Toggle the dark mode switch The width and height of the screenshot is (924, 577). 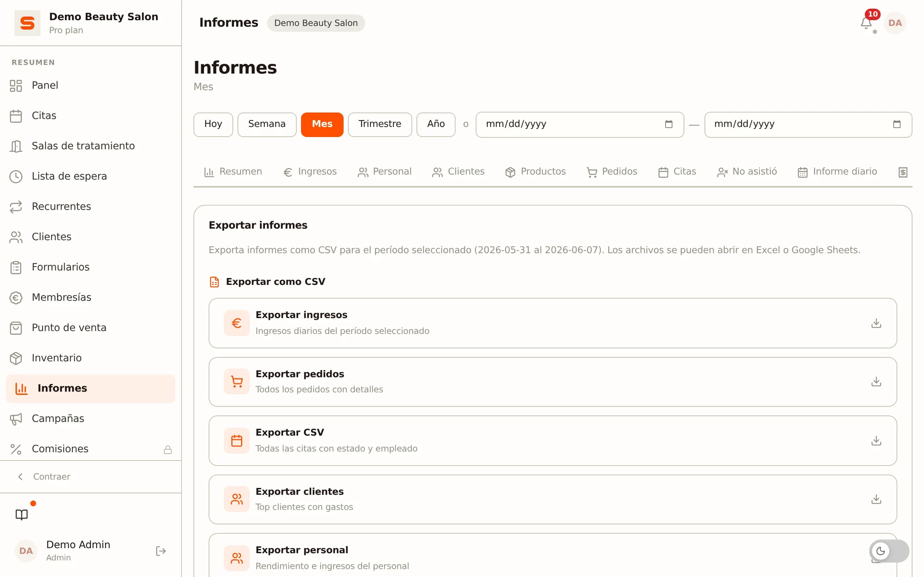click(889, 551)
